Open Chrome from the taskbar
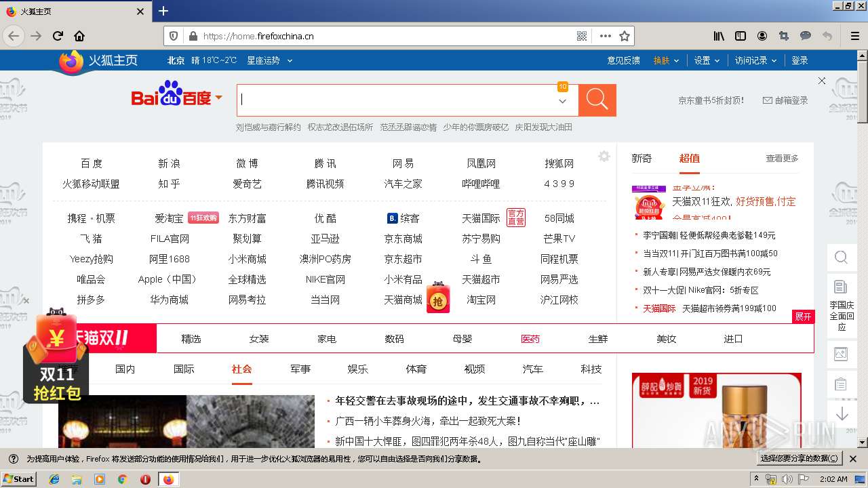The height and width of the screenshot is (488, 868). [x=122, y=479]
